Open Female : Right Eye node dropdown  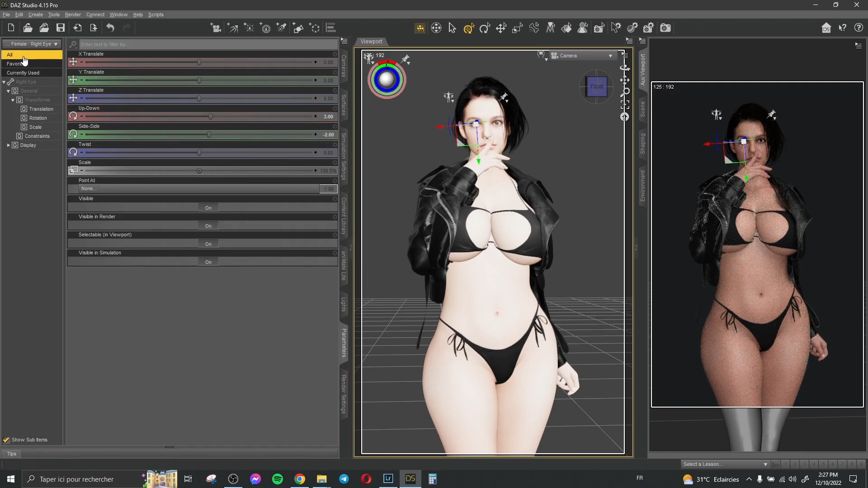click(x=32, y=44)
